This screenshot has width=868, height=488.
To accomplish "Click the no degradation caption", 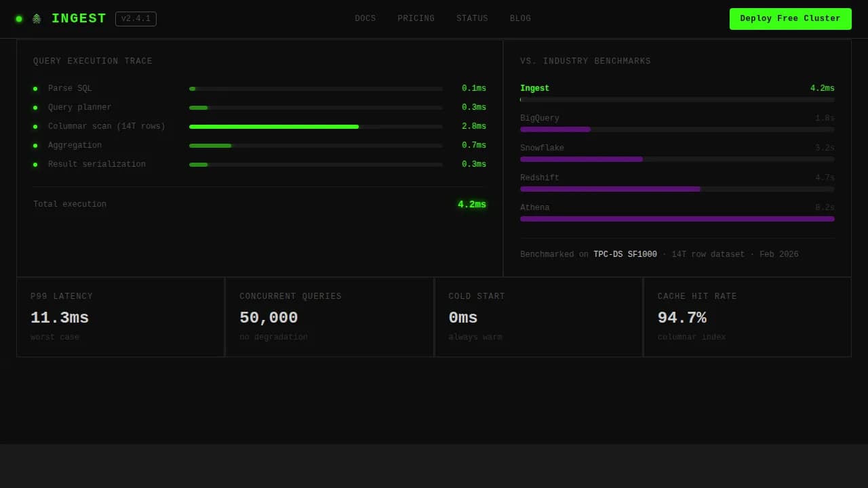I will 273,338.
